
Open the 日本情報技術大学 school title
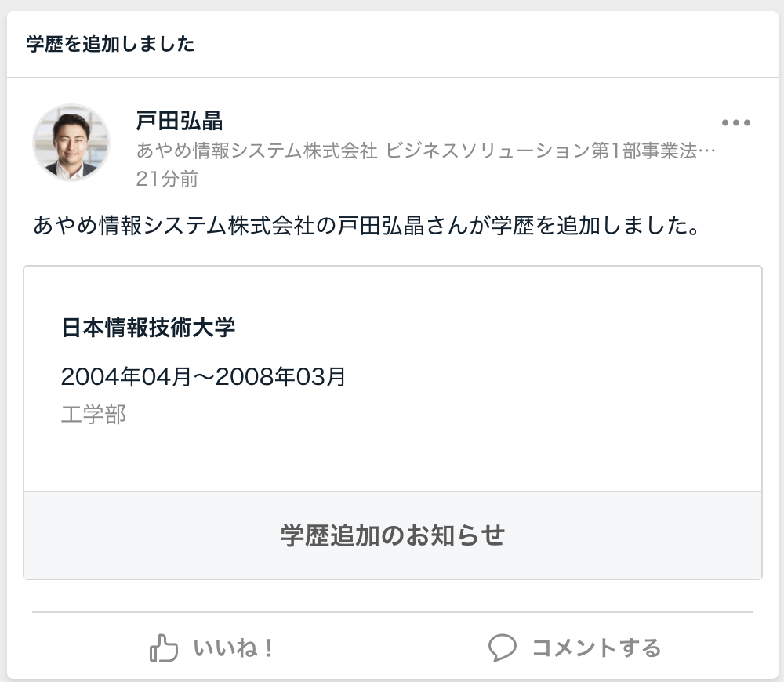click(148, 328)
